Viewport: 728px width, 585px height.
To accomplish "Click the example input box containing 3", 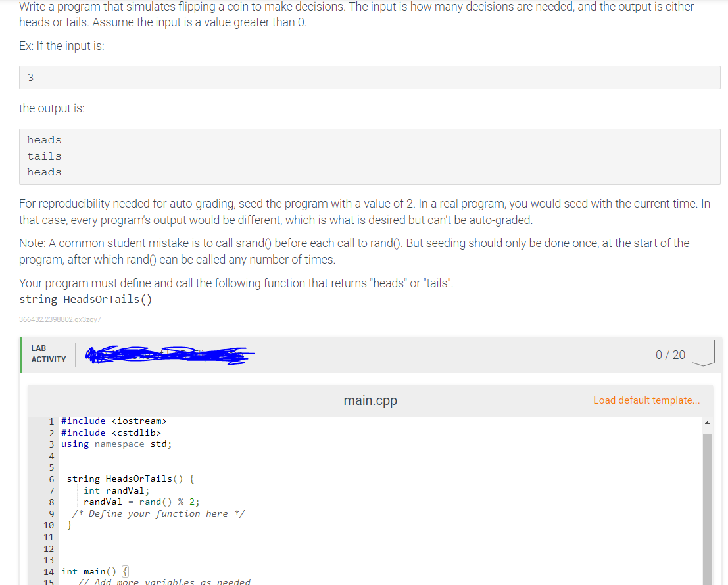I will (370, 77).
